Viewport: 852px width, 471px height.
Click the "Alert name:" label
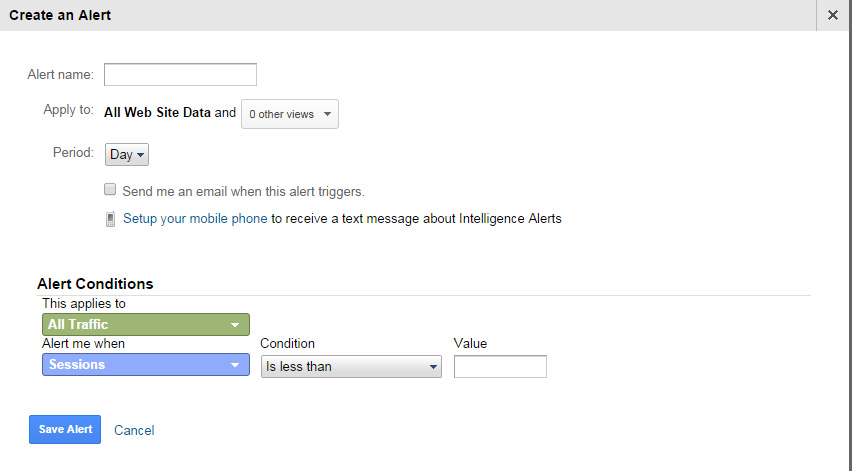(x=61, y=75)
